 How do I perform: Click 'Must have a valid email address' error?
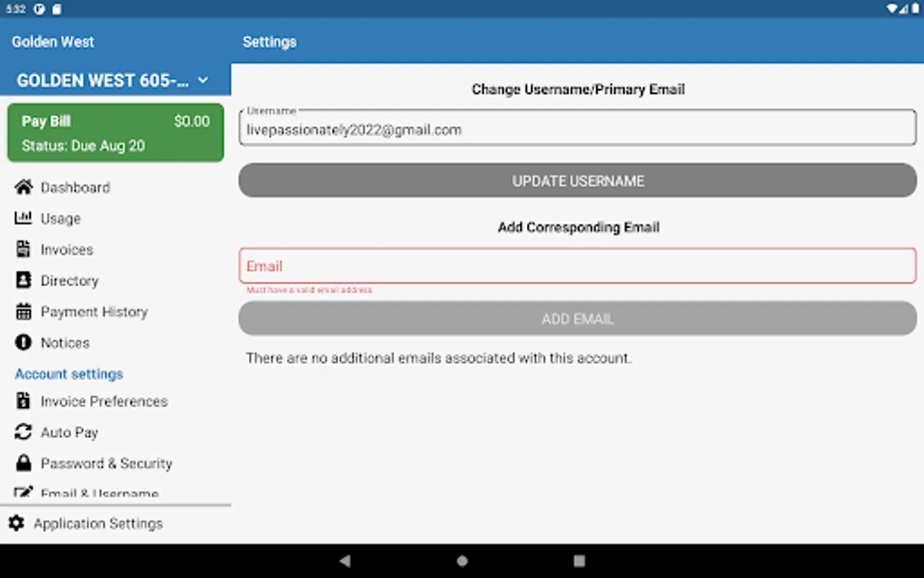click(309, 290)
